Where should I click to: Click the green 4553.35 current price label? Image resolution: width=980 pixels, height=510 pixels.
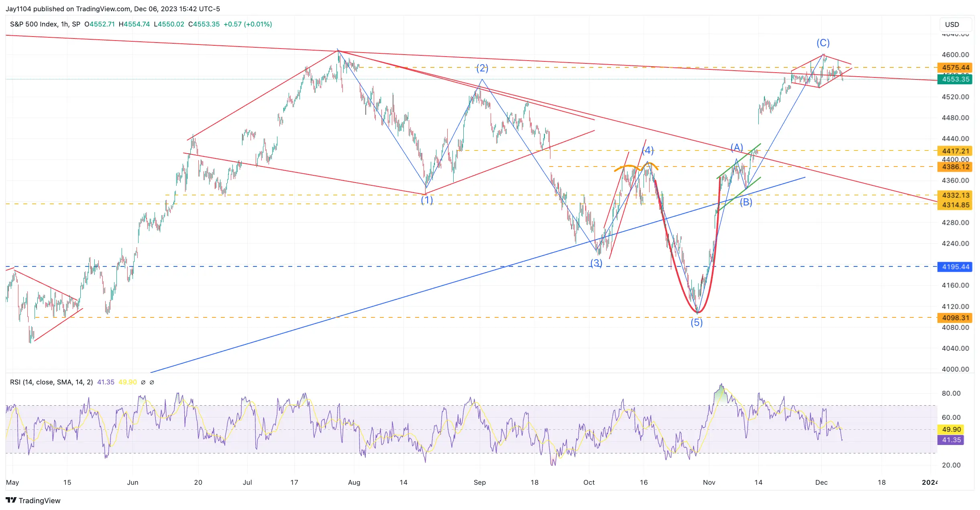coord(955,79)
